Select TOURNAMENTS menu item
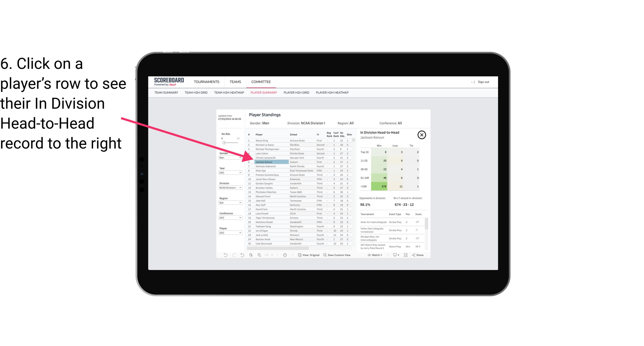644x346 pixels. tap(207, 82)
